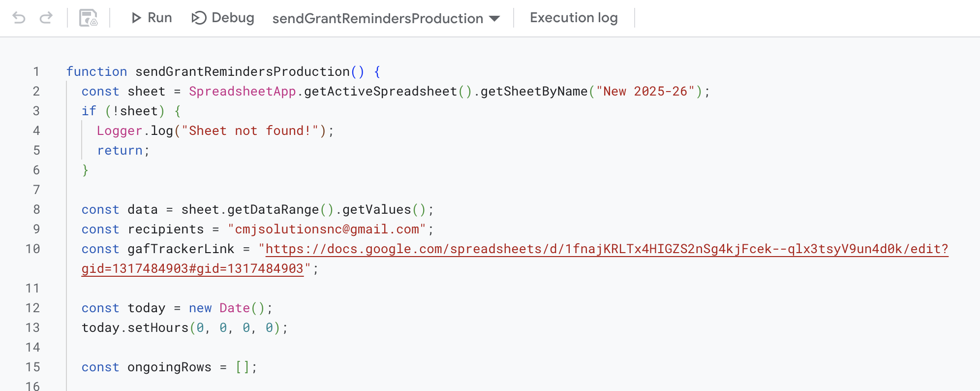Click the email string cmjsolutionsnc@gmail.com

(x=327, y=229)
